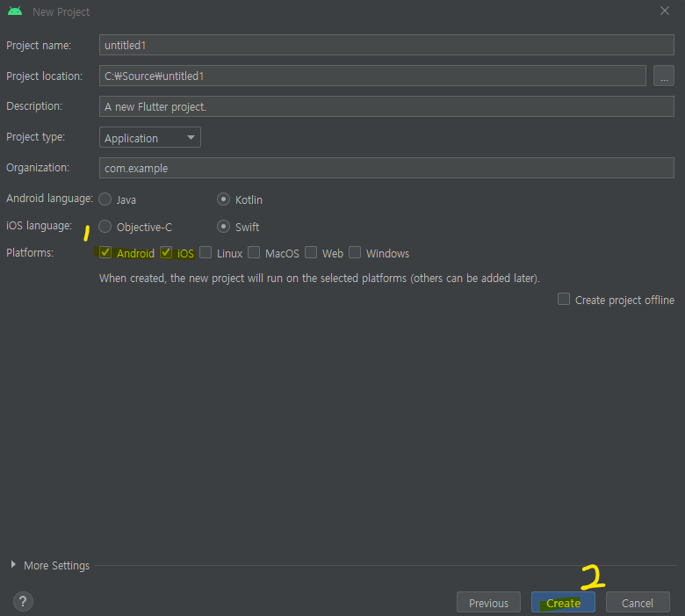The image size is (685, 616).
Task: Choose Swift for iOS language
Action: [223, 227]
